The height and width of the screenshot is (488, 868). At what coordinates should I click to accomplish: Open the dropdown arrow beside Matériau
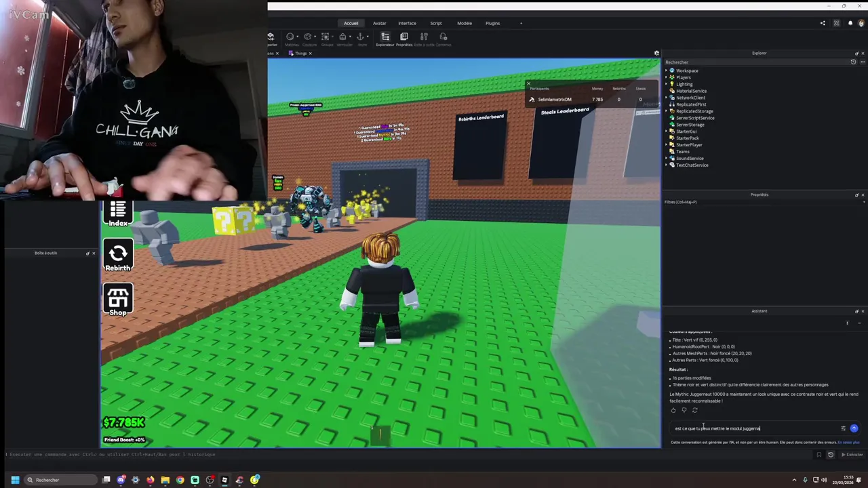[x=297, y=37]
